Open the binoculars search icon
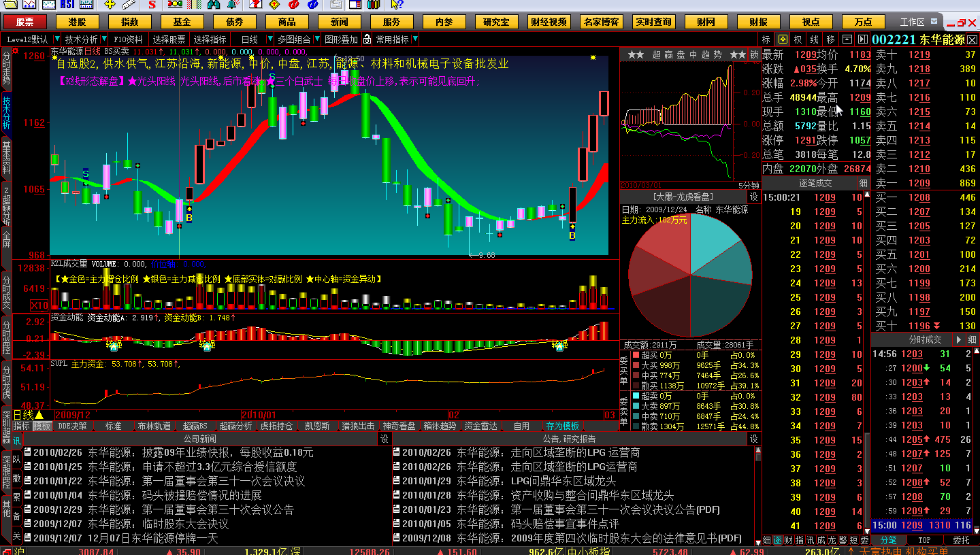The image size is (980, 555). [214, 5]
